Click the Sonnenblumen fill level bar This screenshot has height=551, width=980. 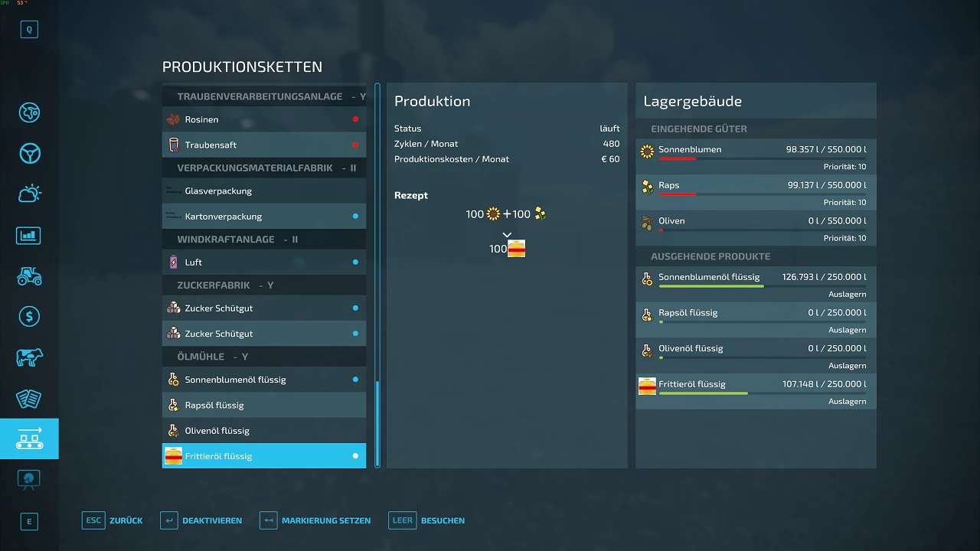coord(762,158)
